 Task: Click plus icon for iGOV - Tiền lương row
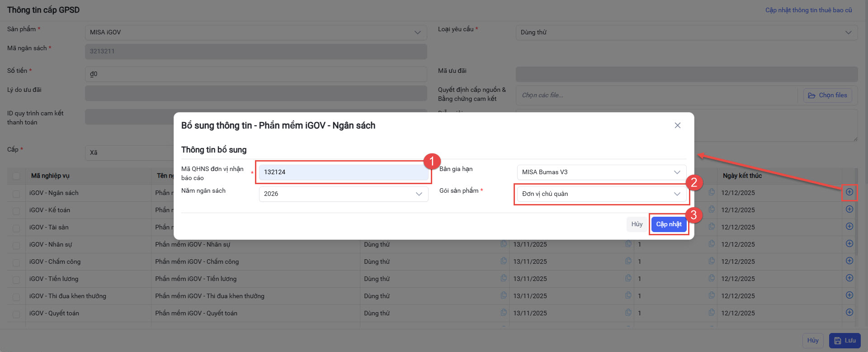[849, 278]
